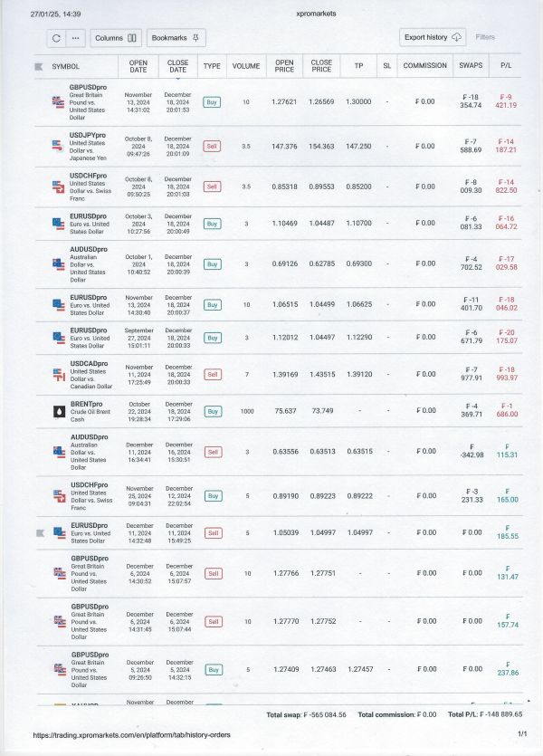The width and height of the screenshot is (543, 756).
Task: Click Buy badge on BRENTpro row
Action: point(213,411)
